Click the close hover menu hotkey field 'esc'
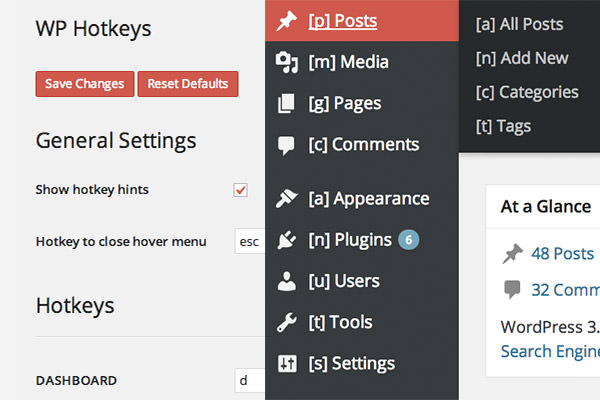This screenshot has width=600, height=400. coord(249,242)
